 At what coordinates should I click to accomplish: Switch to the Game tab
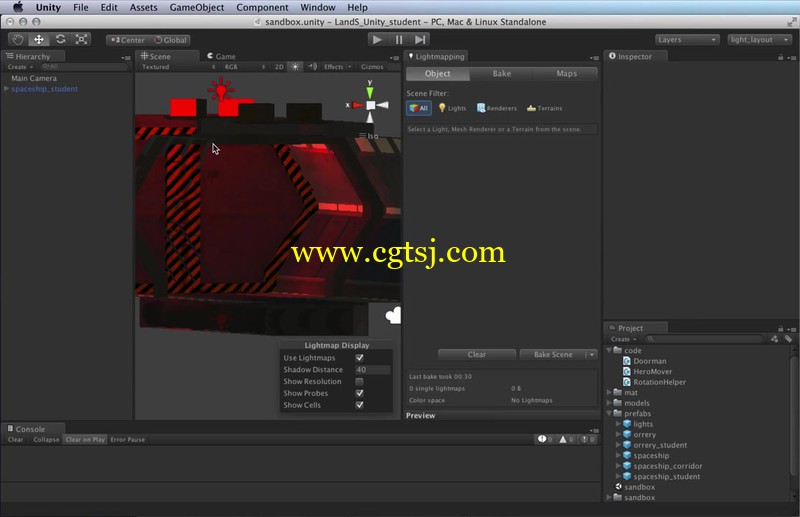(221, 56)
